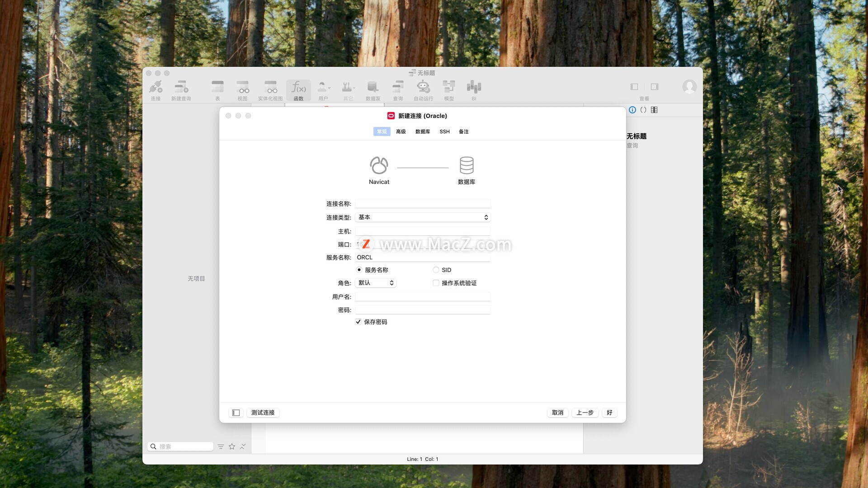The height and width of the screenshot is (488, 868).
Task: Show the info panel icon
Action: tap(632, 110)
